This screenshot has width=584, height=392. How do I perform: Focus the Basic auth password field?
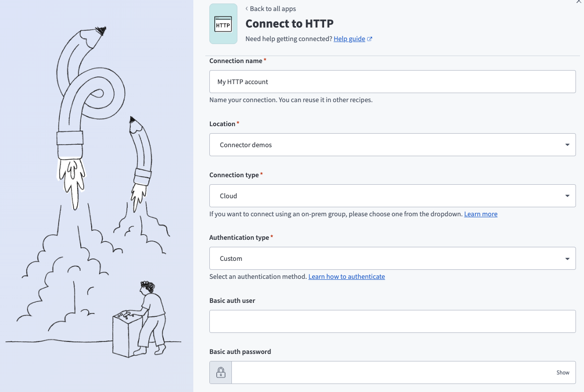(391, 372)
